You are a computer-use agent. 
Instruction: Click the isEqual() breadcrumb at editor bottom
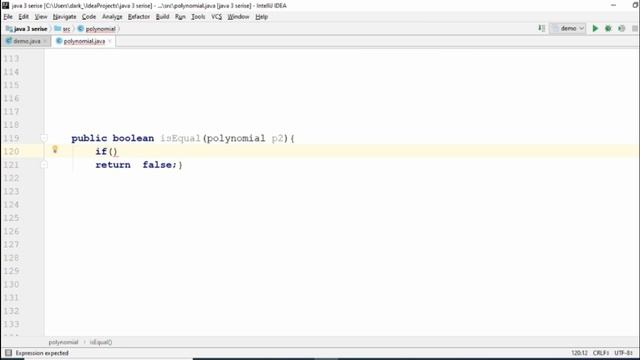point(101,342)
